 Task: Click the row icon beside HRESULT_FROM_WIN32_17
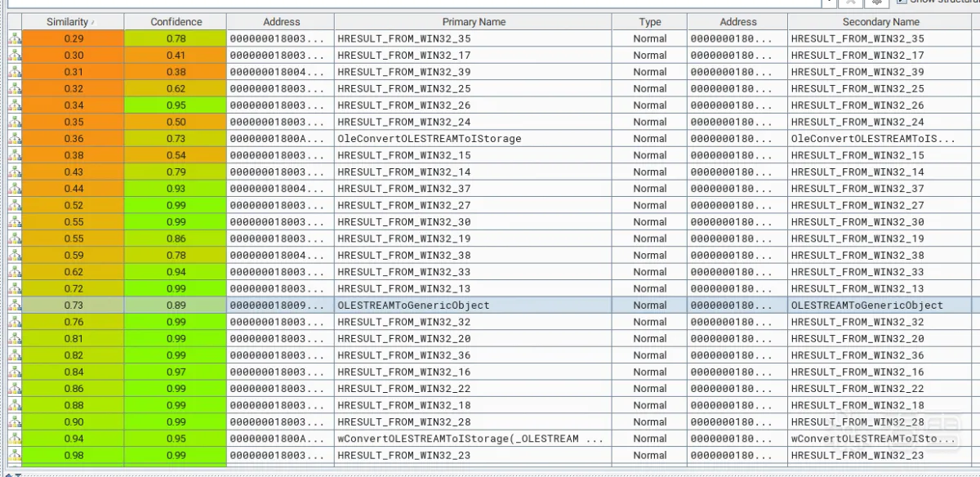15,55
